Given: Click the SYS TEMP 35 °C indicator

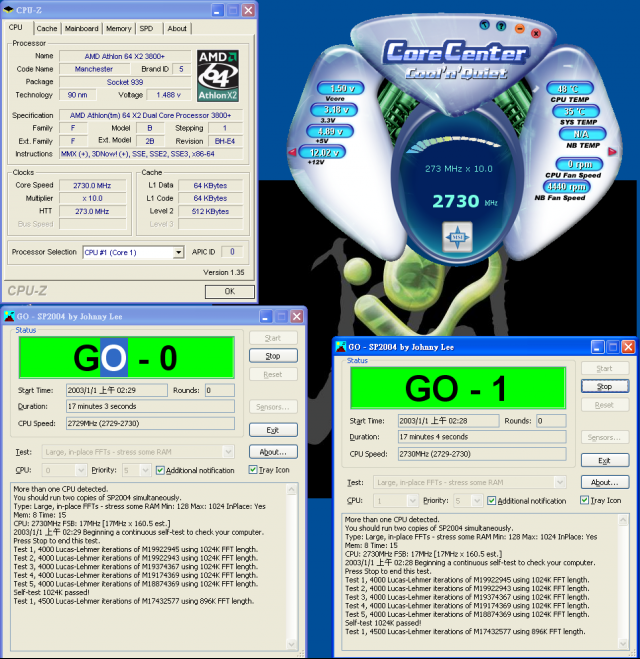Looking at the screenshot, I should [576, 111].
